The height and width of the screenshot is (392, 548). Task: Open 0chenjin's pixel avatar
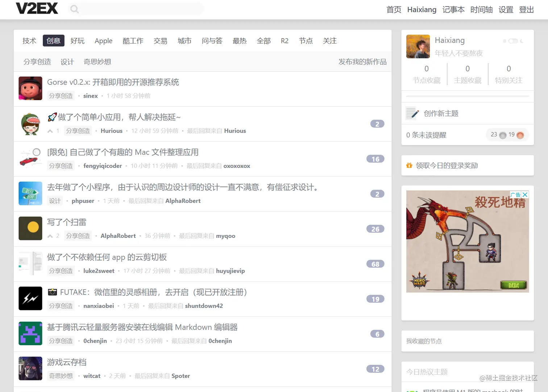coord(30,334)
